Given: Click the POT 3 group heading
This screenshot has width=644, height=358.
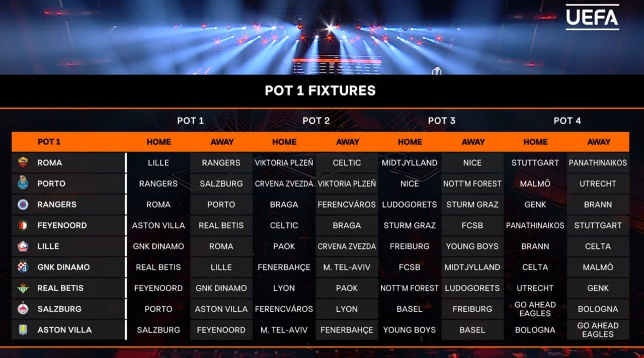Looking at the screenshot, I should (441, 121).
